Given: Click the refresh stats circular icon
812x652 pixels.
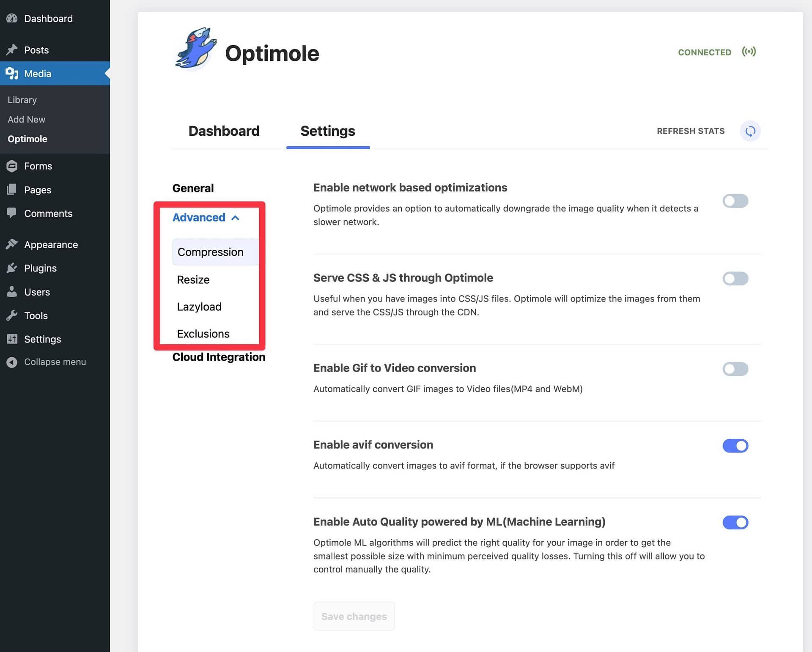Looking at the screenshot, I should coord(749,130).
